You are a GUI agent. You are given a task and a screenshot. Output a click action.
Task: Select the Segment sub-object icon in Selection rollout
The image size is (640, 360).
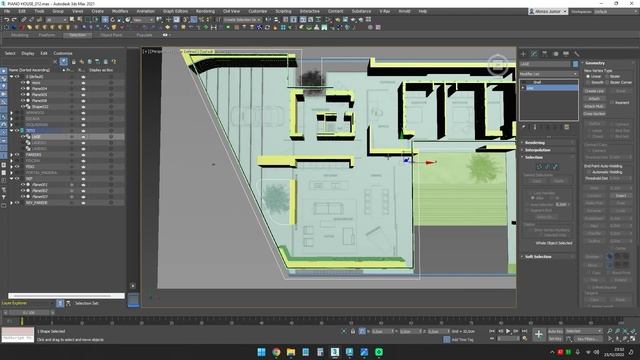547,167
